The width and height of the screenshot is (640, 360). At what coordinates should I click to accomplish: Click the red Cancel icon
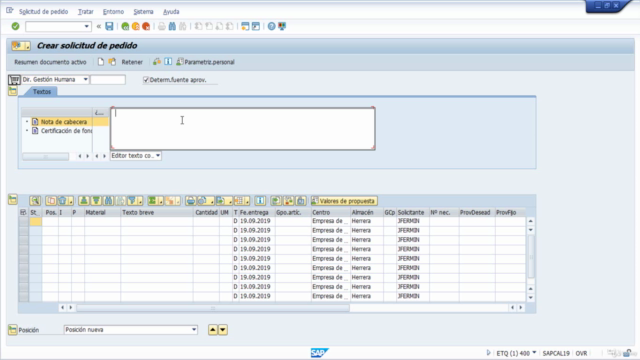[146, 26]
